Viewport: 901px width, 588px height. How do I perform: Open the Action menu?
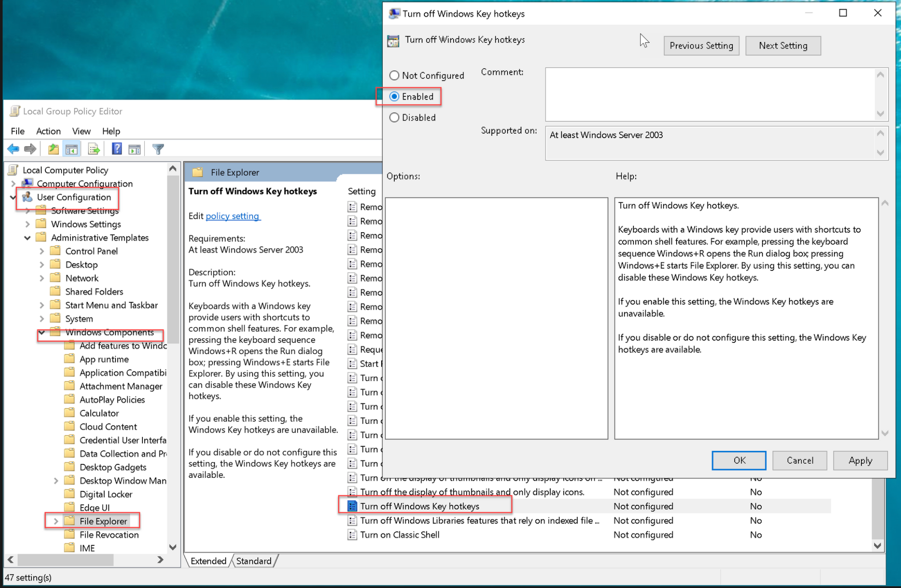pos(48,131)
